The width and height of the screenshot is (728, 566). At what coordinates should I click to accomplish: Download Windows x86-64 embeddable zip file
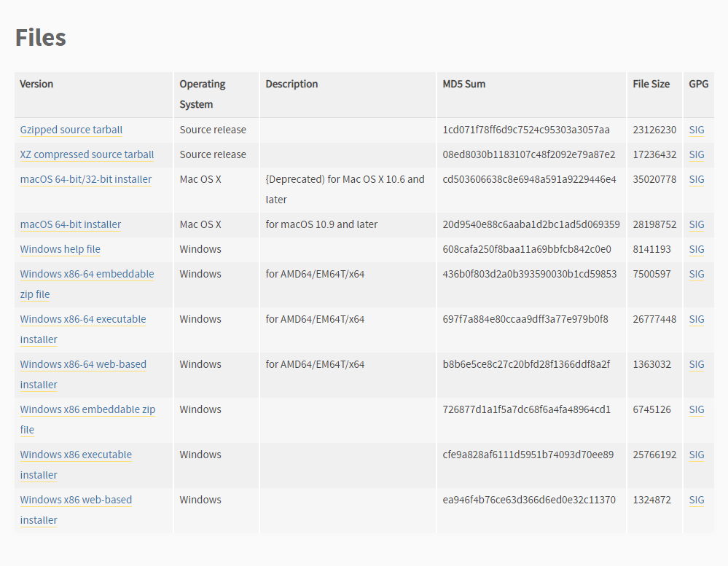[87, 284]
